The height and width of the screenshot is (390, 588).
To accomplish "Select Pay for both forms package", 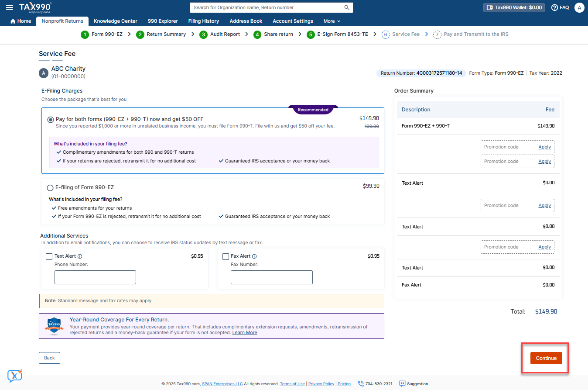I will pos(51,119).
